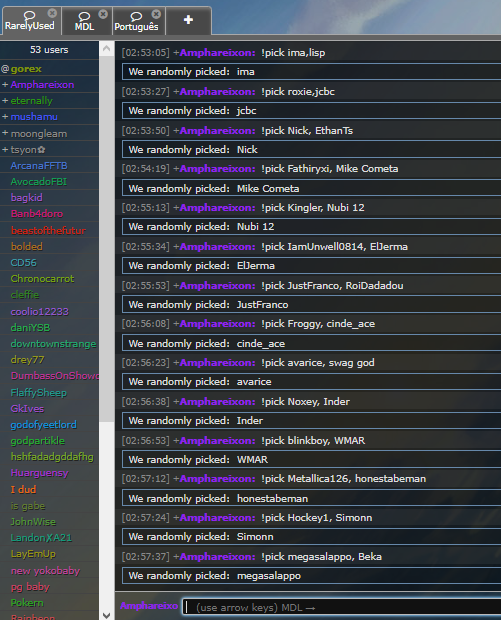Select user beastofthefutur in the list
501x620 pixels.
48,231
